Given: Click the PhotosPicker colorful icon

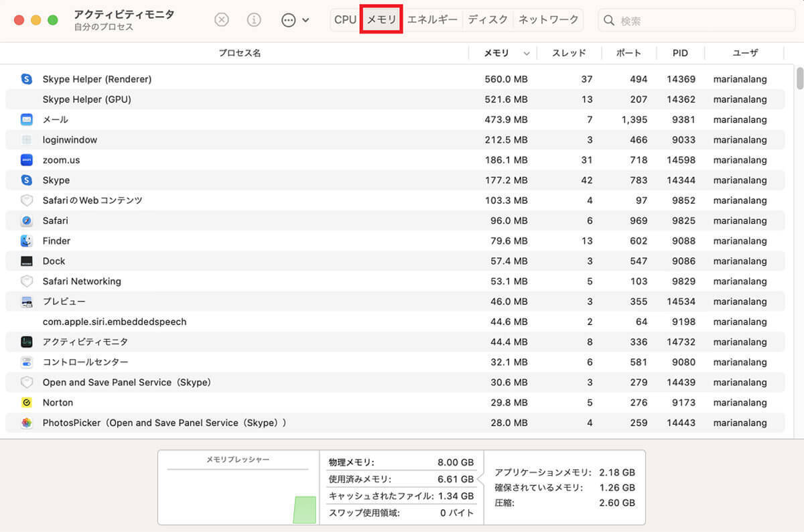Looking at the screenshot, I should [27, 423].
